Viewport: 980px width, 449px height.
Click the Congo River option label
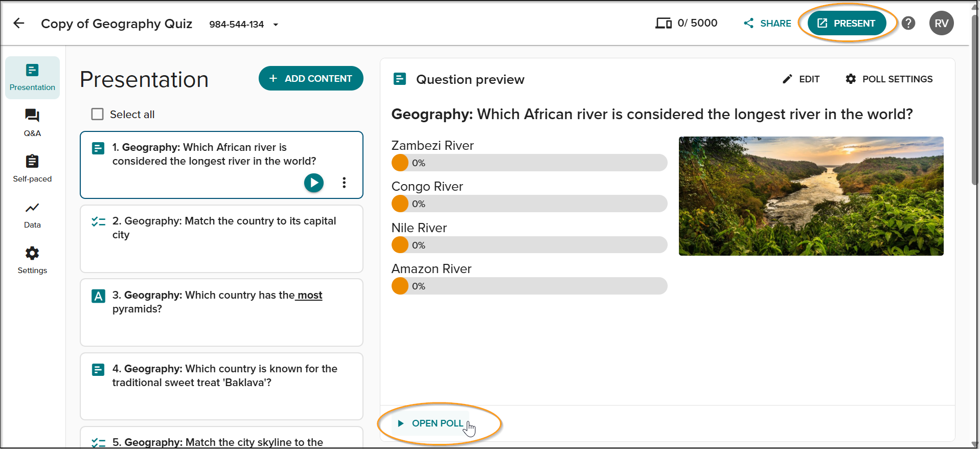click(427, 187)
